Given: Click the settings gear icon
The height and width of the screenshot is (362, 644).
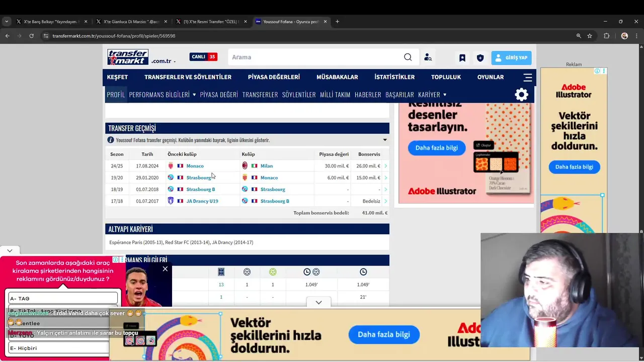Looking at the screenshot, I should pos(521,95).
